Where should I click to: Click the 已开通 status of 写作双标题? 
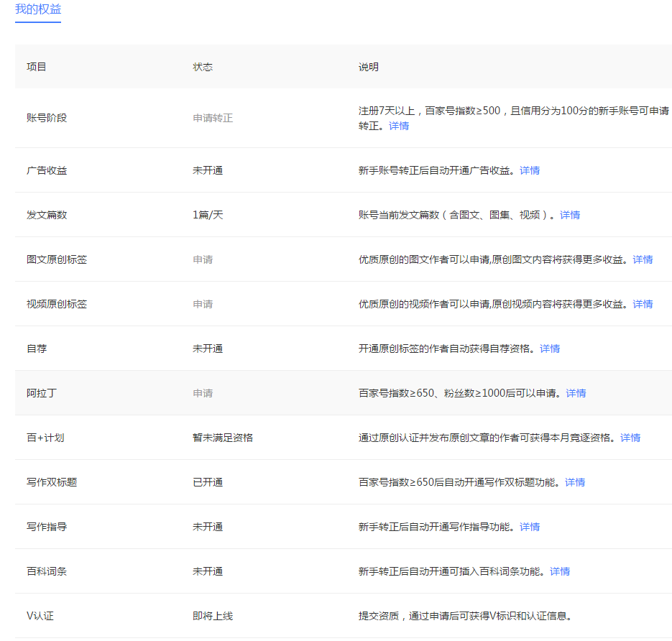[208, 482]
